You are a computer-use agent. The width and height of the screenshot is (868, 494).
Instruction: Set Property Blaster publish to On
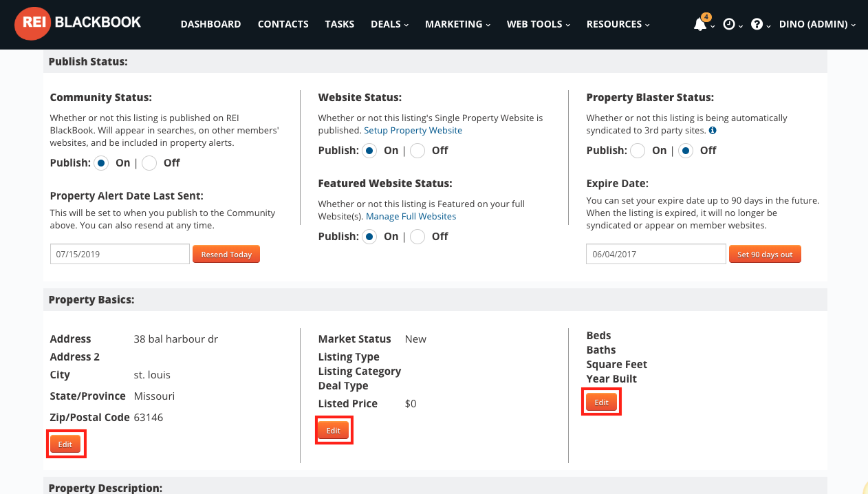638,151
